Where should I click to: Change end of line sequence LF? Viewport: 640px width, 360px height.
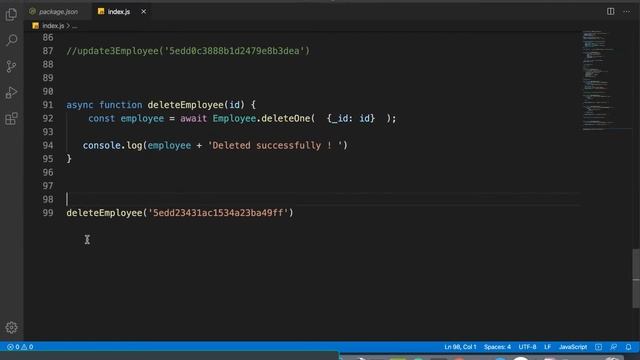coord(548,347)
